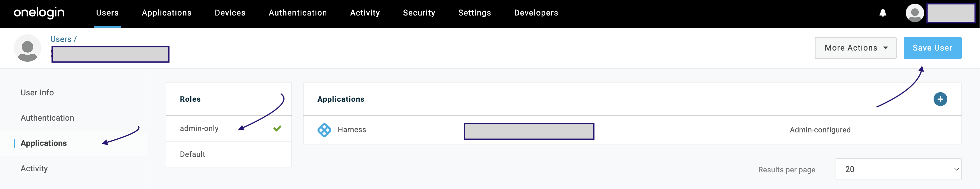Open the notifications bell
The height and width of the screenshot is (189, 980).
883,13
